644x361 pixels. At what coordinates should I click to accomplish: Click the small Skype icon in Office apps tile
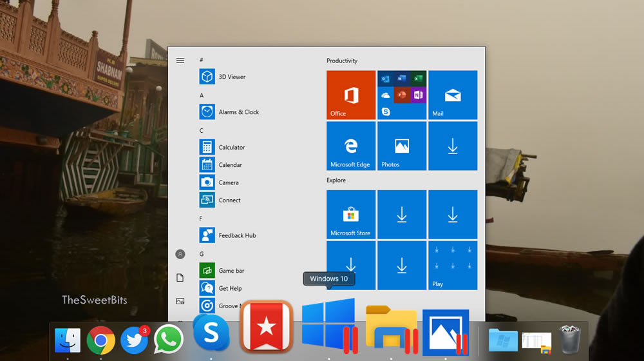pos(385,112)
